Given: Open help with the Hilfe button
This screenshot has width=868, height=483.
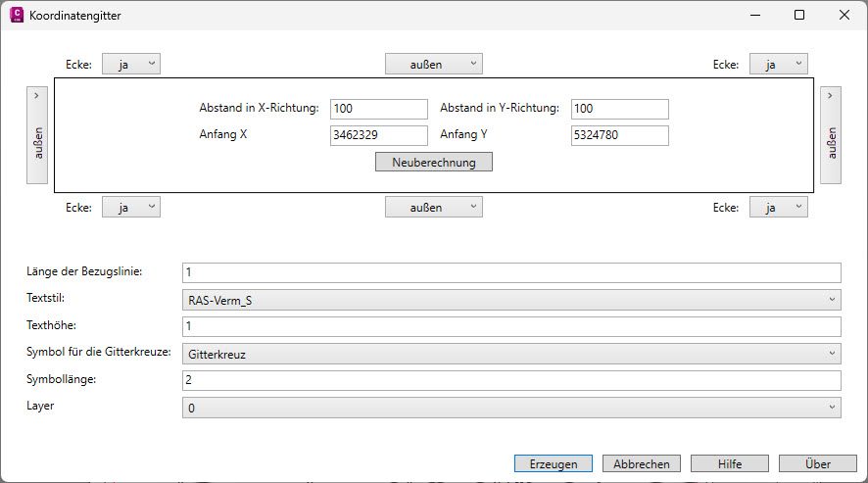Looking at the screenshot, I should click(x=729, y=463).
